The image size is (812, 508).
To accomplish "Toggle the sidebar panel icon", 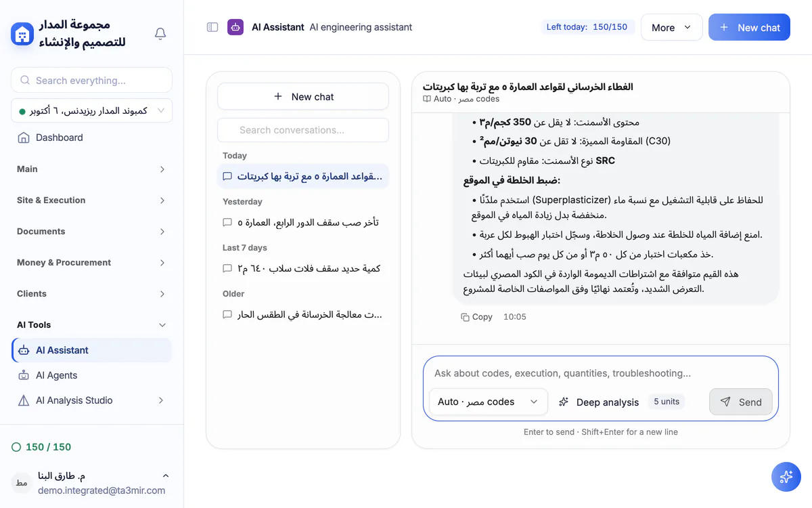I will [x=212, y=27].
